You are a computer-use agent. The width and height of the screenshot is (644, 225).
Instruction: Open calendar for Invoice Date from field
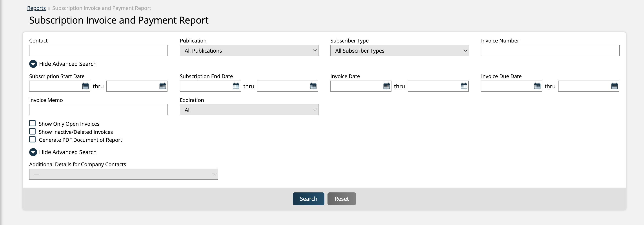click(386, 86)
